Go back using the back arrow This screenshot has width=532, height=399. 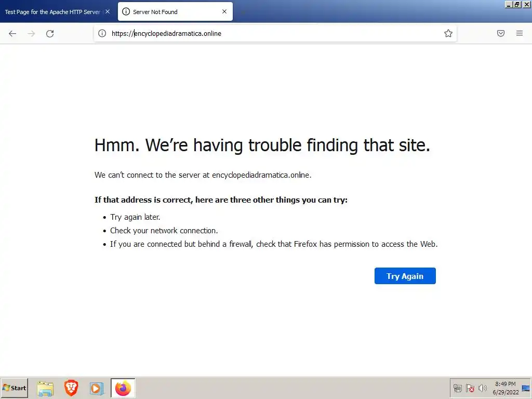12,33
